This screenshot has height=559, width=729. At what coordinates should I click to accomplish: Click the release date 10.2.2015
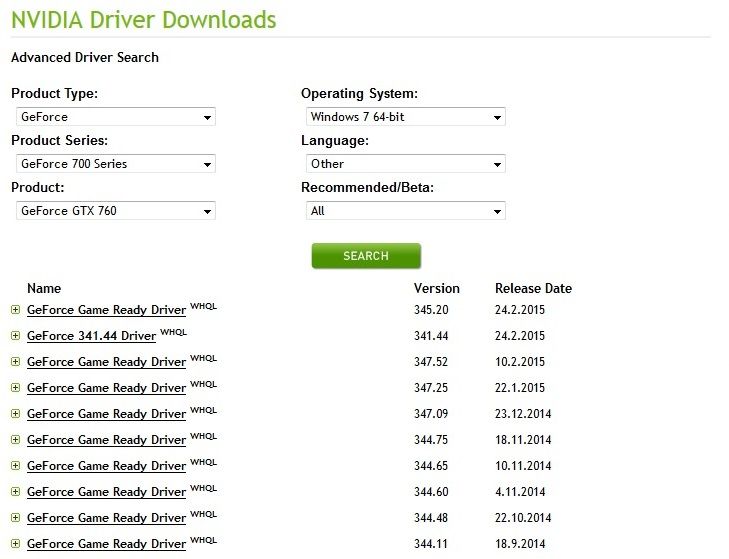520,362
